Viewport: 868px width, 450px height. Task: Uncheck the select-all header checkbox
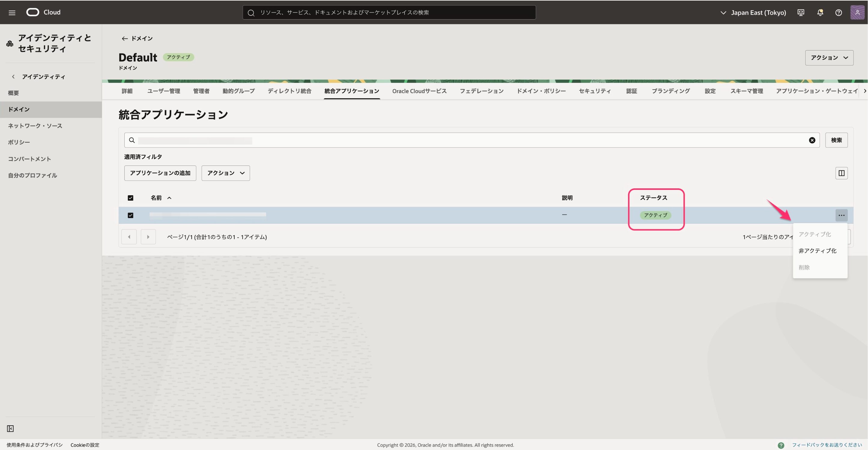coord(130,198)
